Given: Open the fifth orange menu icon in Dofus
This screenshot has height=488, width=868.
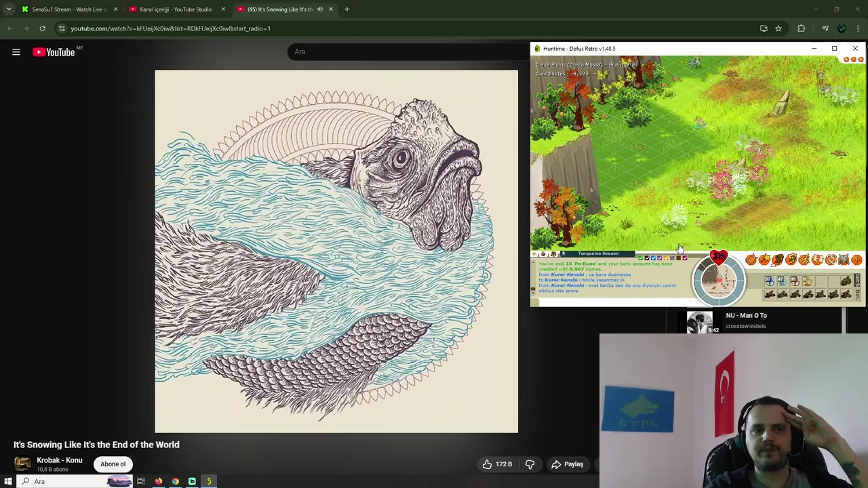Looking at the screenshot, I should 804,260.
